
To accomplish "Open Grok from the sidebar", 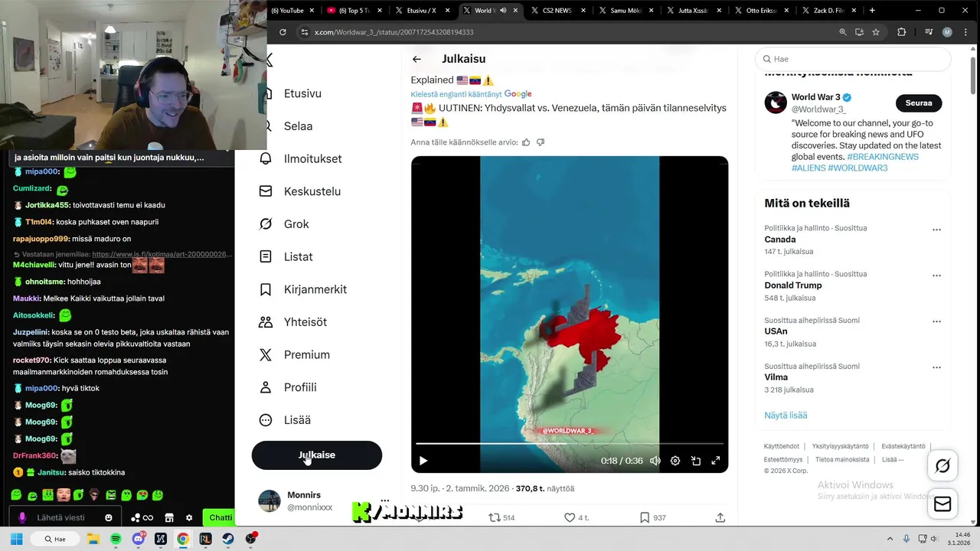I will click(x=296, y=224).
